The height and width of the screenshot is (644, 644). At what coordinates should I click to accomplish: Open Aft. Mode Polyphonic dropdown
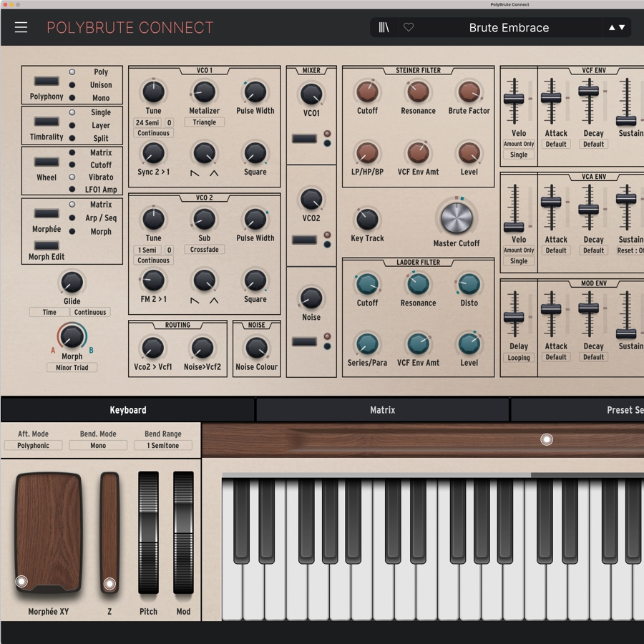(33, 445)
